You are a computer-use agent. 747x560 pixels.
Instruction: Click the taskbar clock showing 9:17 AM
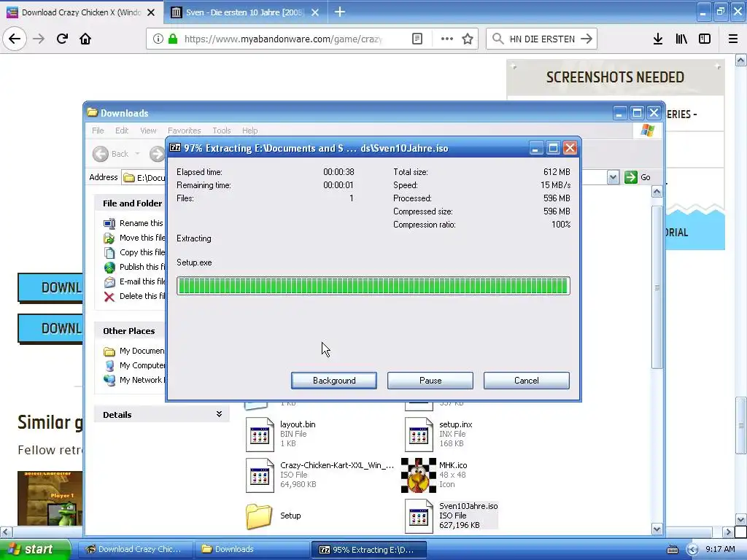click(720, 549)
